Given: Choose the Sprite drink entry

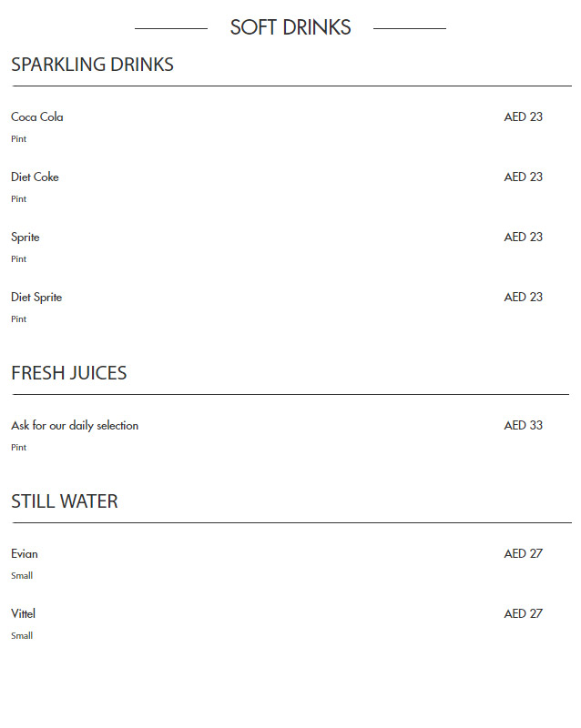Looking at the screenshot, I should tap(25, 237).
